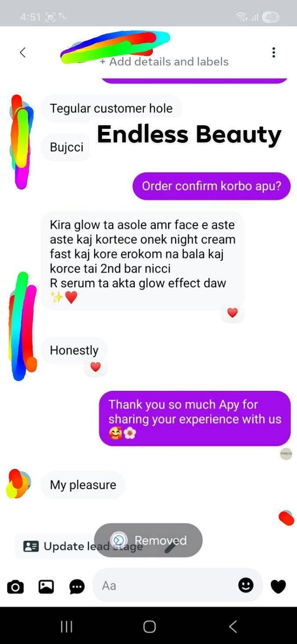Tap the Android system back button

[233, 626]
